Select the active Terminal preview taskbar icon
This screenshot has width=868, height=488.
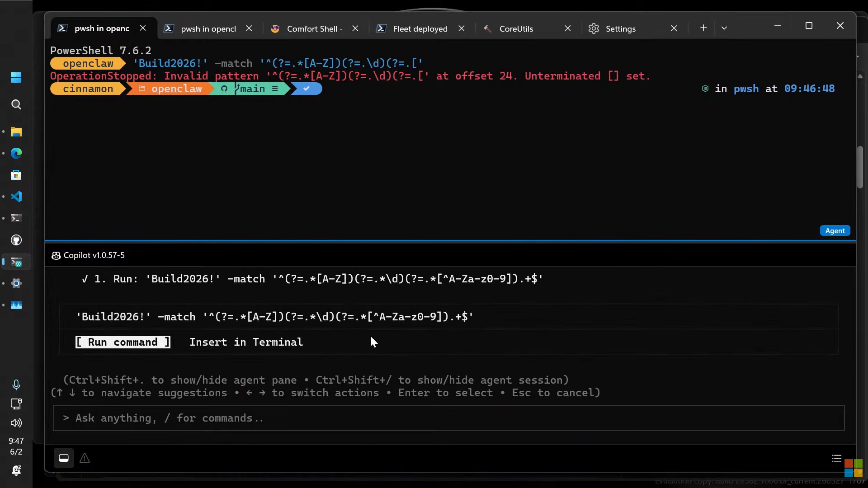click(16, 262)
